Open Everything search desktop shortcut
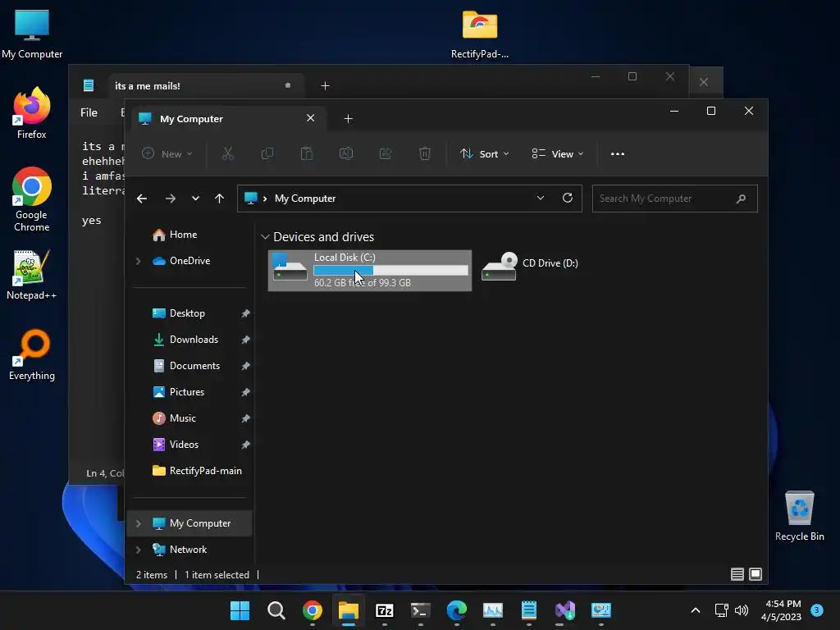This screenshot has width=840, height=630. point(32,355)
